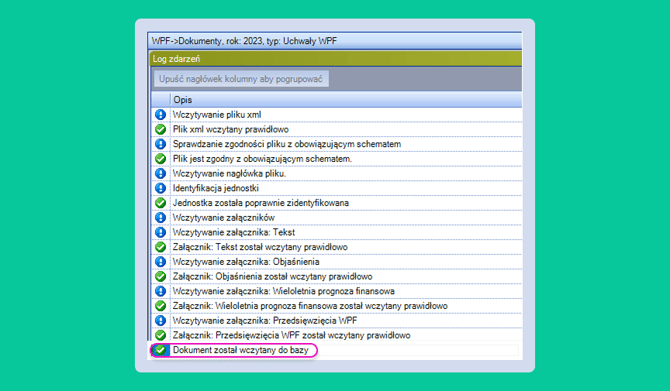Click green check beside 'Plik jest zgodny' row
Screen dimensions: 670x391
coord(160,159)
